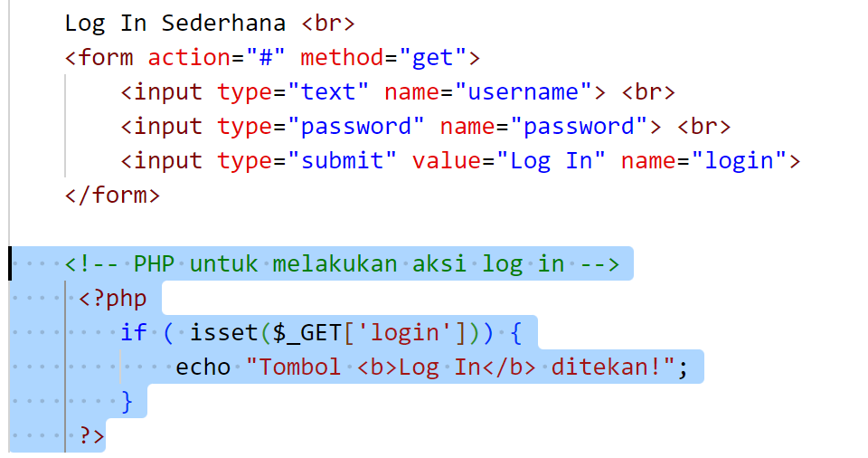
Task: Click the string "Tombol <b>Log In</b> ditekan!"
Action: [460, 367]
